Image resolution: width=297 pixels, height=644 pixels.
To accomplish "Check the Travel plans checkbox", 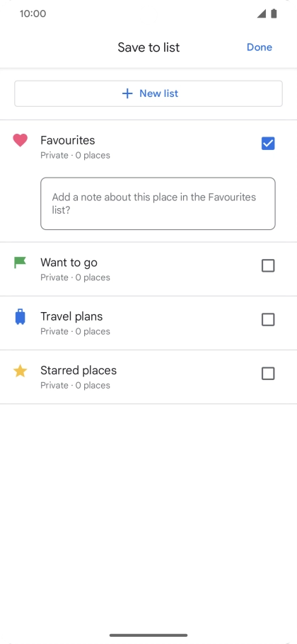I will pyautogui.click(x=268, y=320).
